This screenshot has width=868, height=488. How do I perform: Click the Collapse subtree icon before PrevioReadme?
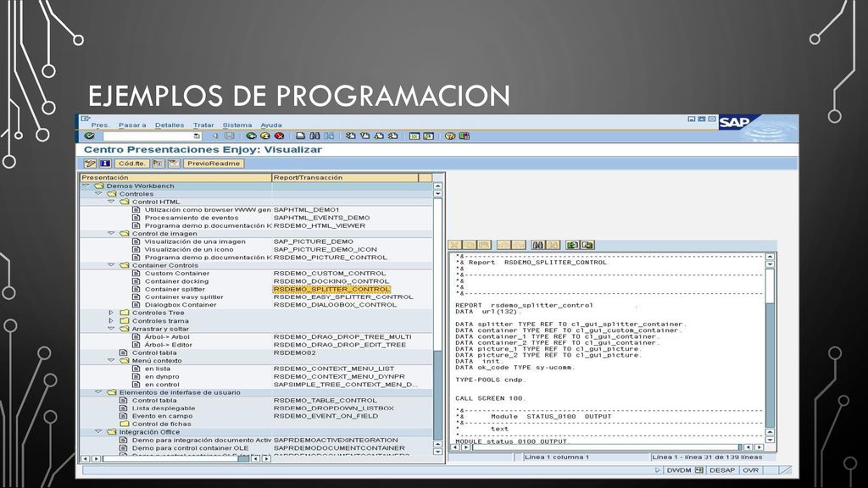click(x=174, y=164)
